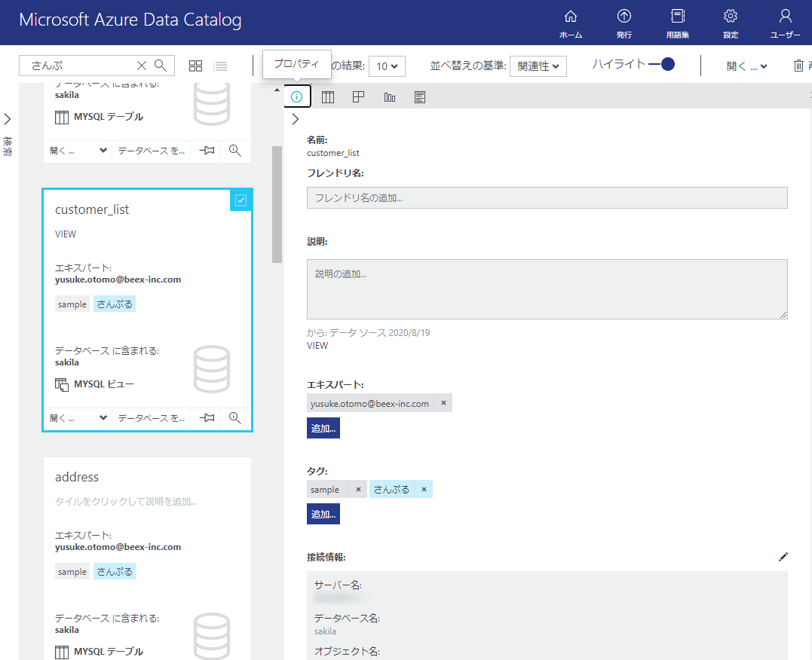The width and height of the screenshot is (812, 660).
Task: Click the sample tag on address card
Action: [72, 572]
